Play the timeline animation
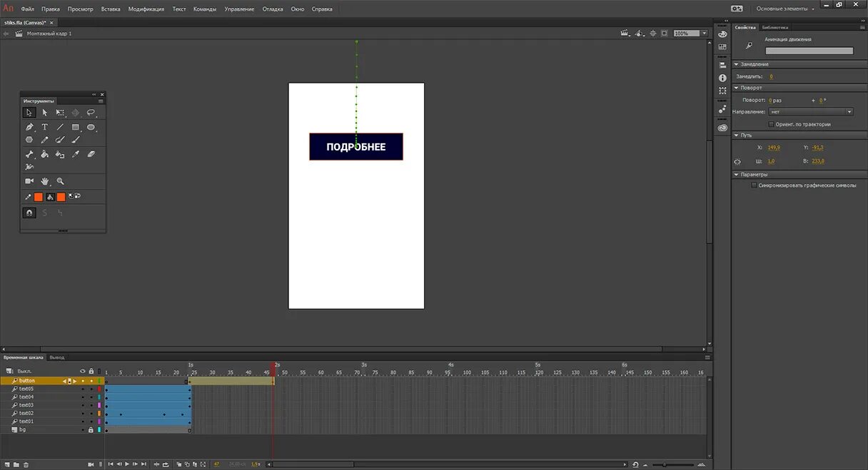The image size is (868, 470). point(127,464)
